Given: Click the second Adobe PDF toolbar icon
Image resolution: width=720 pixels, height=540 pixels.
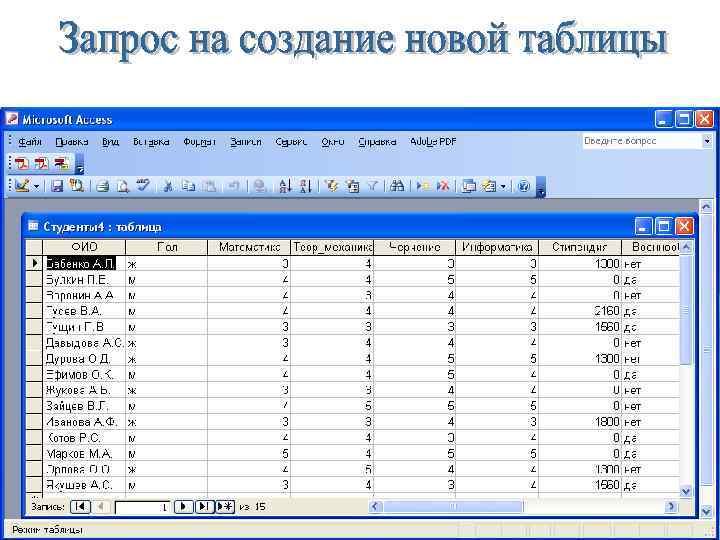Looking at the screenshot, I should pos(41,163).
